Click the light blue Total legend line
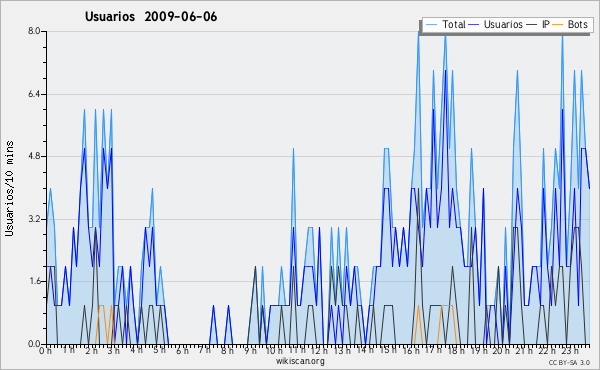This screenshot has height=370, width=600. (x=431, y=25)
